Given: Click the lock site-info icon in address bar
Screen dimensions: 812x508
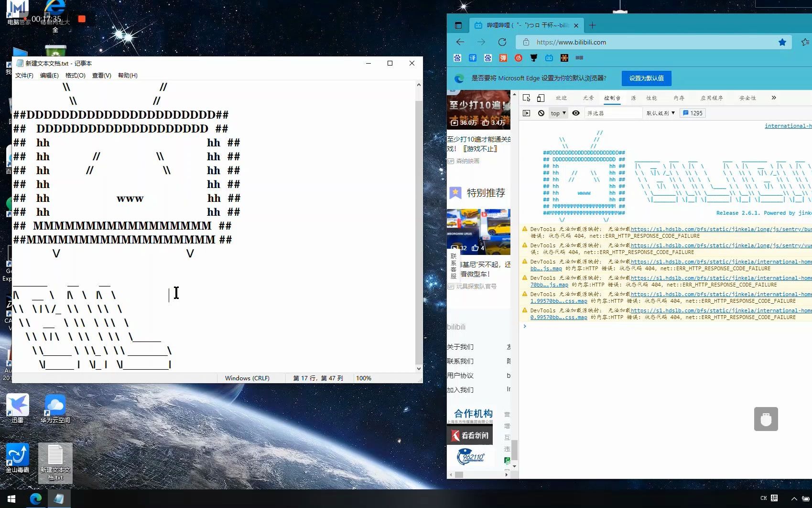Looking at the screenshot, I should point(526,42).
